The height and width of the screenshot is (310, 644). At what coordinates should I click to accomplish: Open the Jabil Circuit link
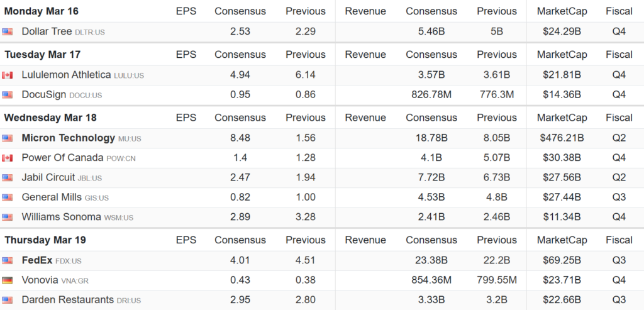48,177
